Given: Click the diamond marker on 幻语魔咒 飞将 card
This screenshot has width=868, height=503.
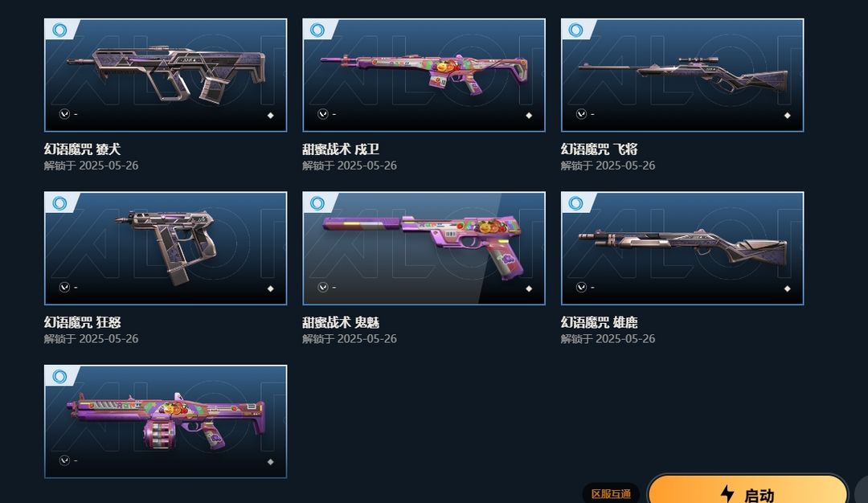Looking at the screenshot, I should (x=787, y=116).
